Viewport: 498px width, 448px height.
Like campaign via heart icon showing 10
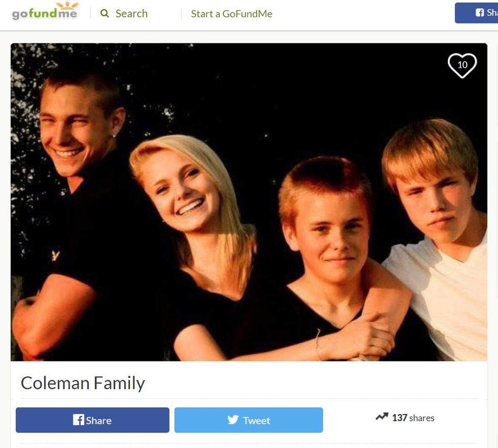[x=462, y=65]
